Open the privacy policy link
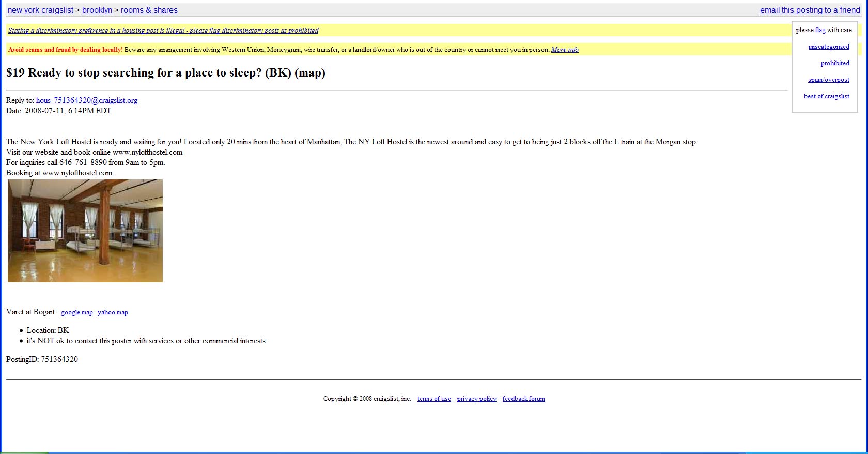The image size is (868, 454). click(x=476, y=399)
